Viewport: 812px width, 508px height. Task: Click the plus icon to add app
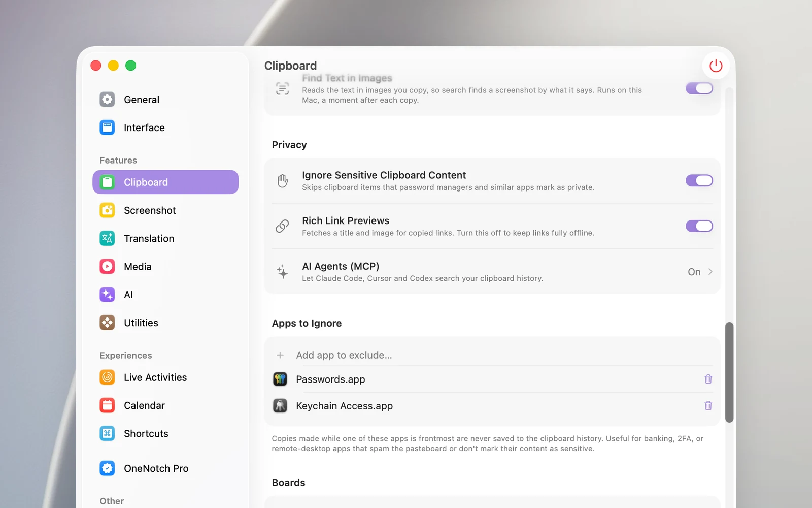point(280,355)
